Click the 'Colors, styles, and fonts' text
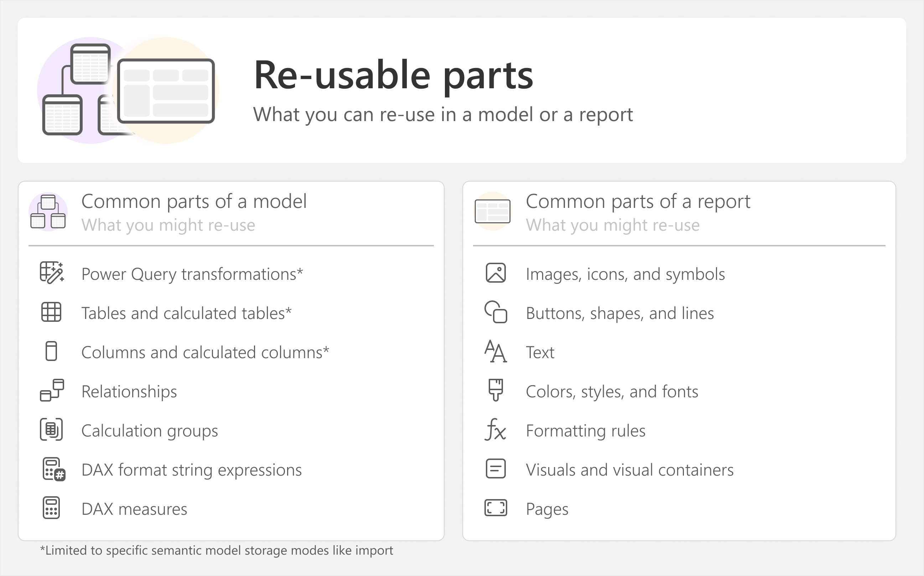The height and width of the screenshot is (576, 924). click(612, 392)
